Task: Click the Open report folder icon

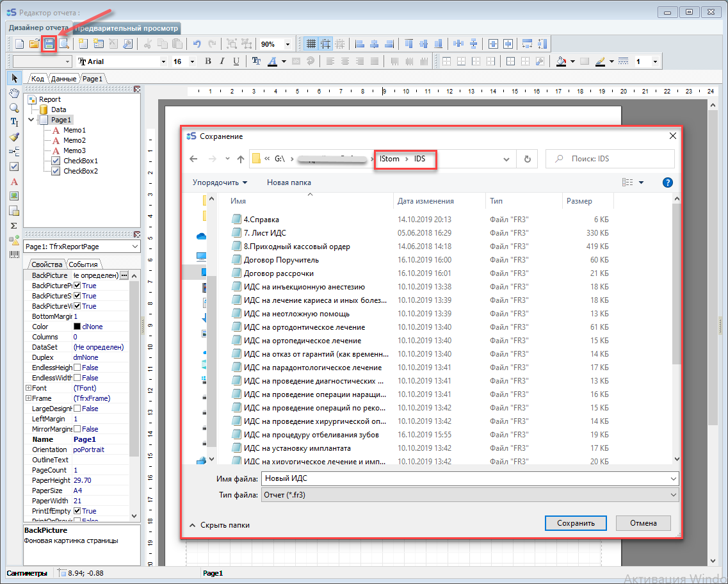Action: (34, 44)
